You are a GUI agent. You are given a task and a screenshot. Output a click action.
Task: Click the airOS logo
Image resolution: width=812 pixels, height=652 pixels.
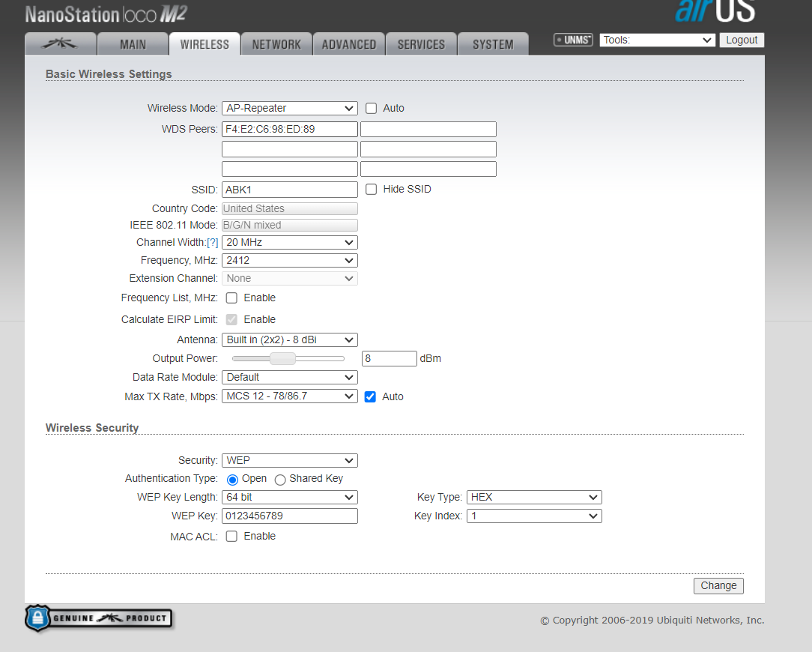715,11
